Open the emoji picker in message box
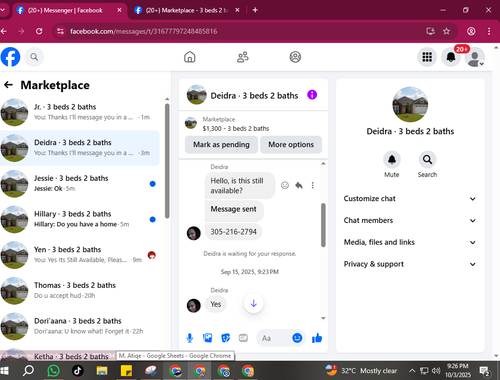The image size is (500, 380). coord(297,338)
